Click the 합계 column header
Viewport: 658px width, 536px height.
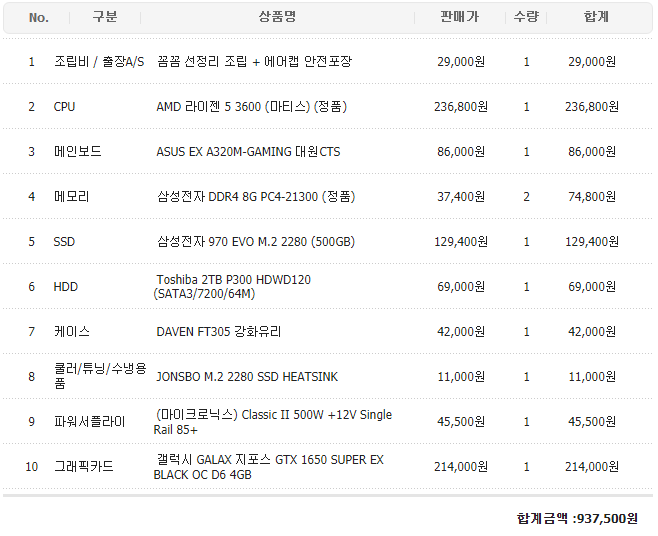click(596, 17)
